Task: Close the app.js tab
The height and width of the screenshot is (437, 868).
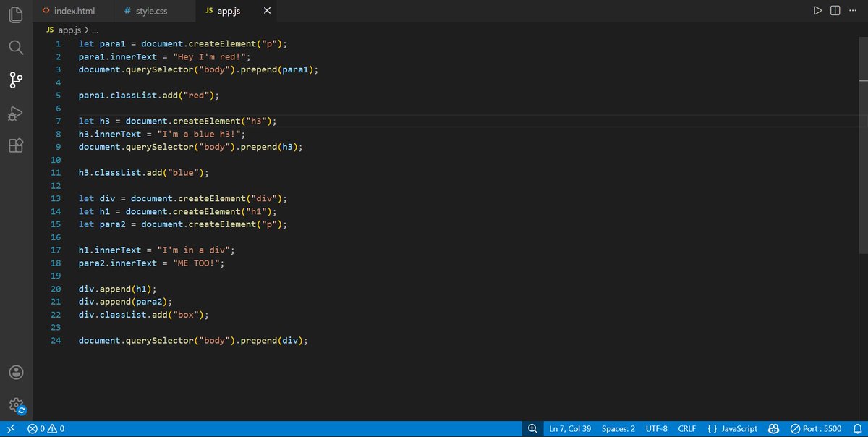Action: coord(267,11)
